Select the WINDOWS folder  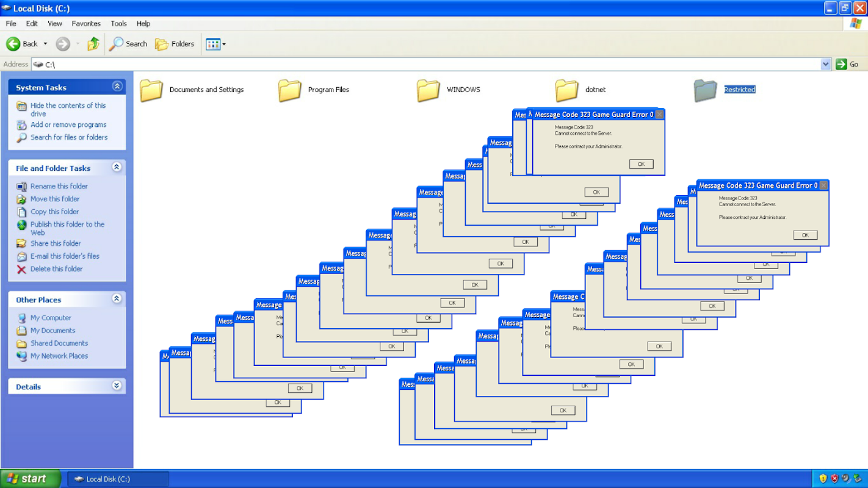pos(449,90)
